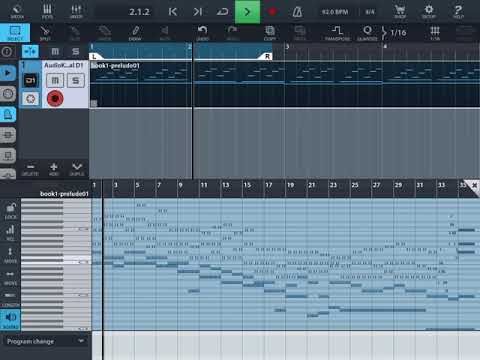Freeze the AudioK...al D1 track
The width and height of the screenshot is (480, 360).
30,99
